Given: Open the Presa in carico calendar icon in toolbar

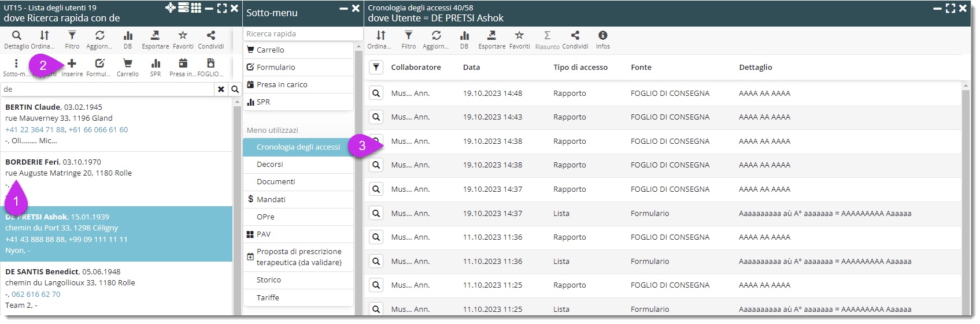Looking at the screenshot, I should (183, 64).
